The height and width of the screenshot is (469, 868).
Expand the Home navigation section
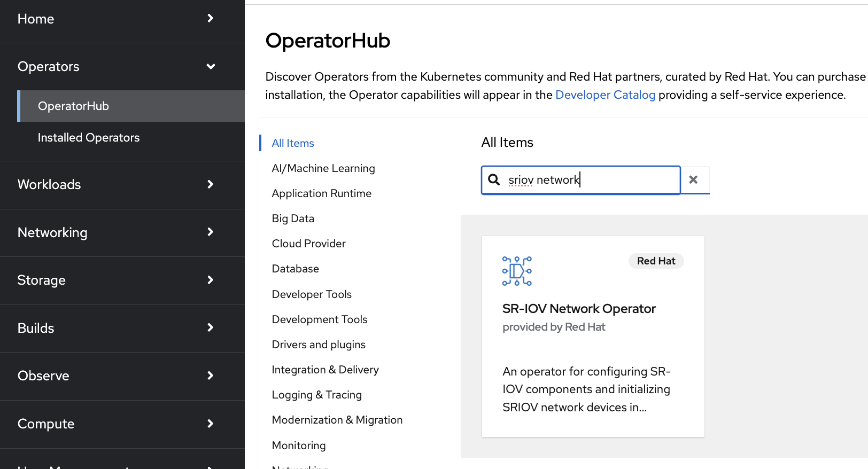tap(122, 19)
